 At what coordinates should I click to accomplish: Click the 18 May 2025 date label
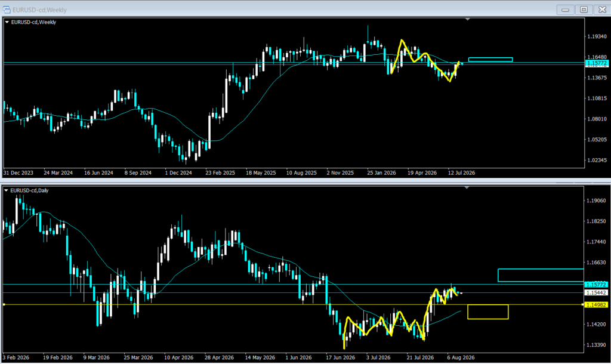pos(261,172)
